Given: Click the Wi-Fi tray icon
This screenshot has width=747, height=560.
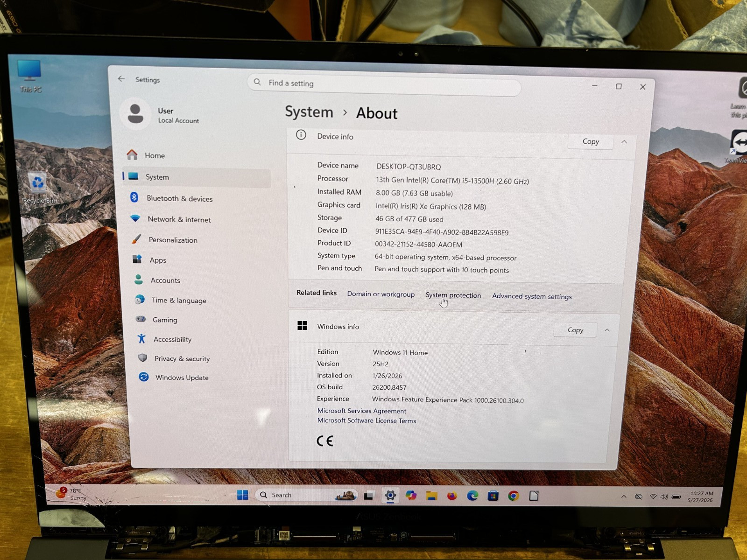Looking at the screenshot, I should (x=653, y=497).
